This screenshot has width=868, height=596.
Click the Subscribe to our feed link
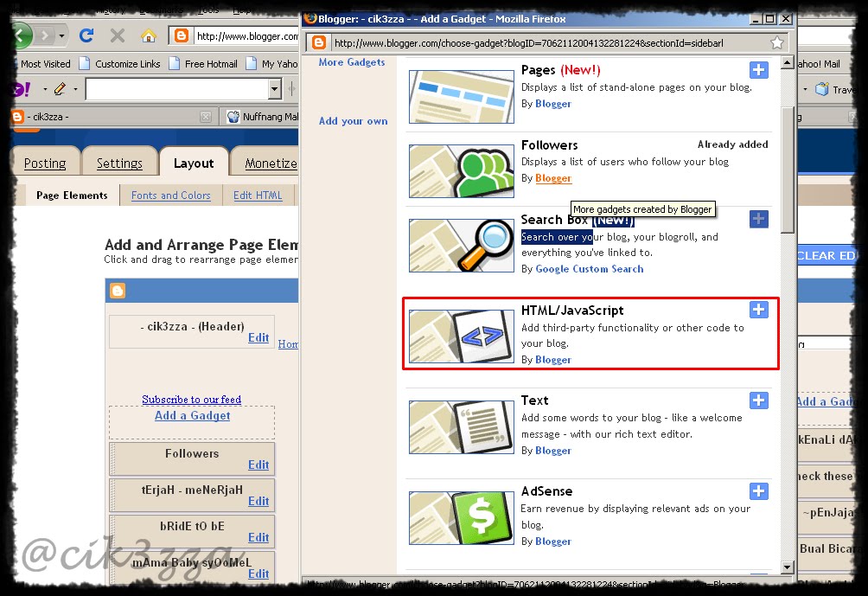click(x=192, y=400)
